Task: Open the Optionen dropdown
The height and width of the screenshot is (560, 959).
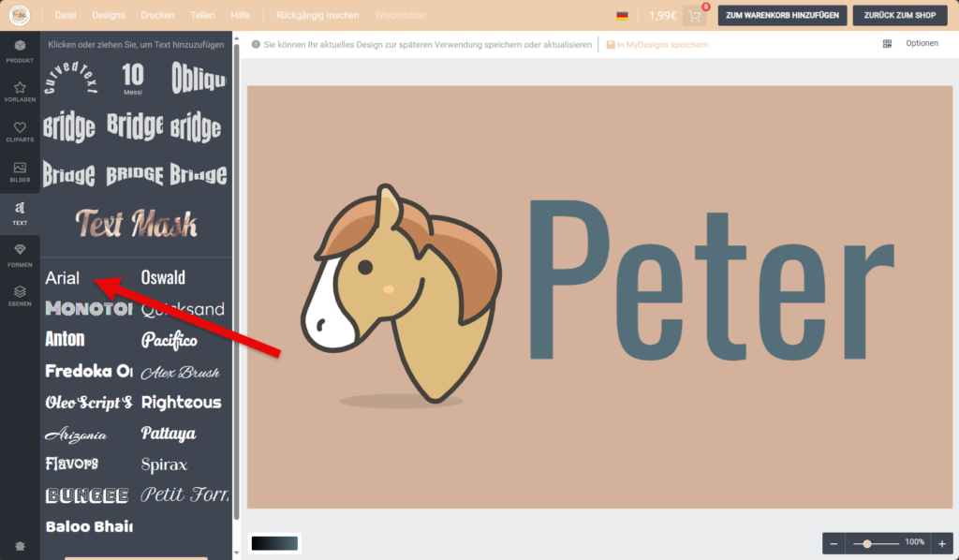Action: pyautogui.click(x=922, y=44)
